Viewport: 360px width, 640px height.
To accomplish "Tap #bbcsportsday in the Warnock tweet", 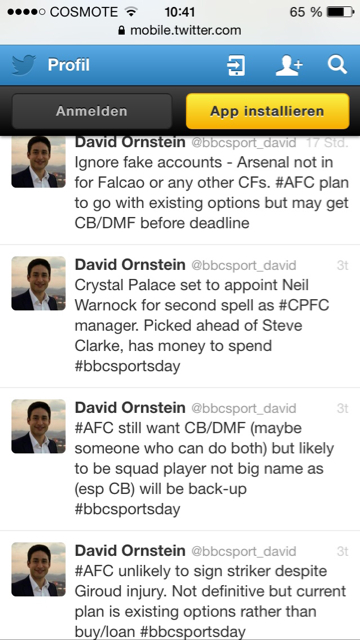I will tap(127, 366).
